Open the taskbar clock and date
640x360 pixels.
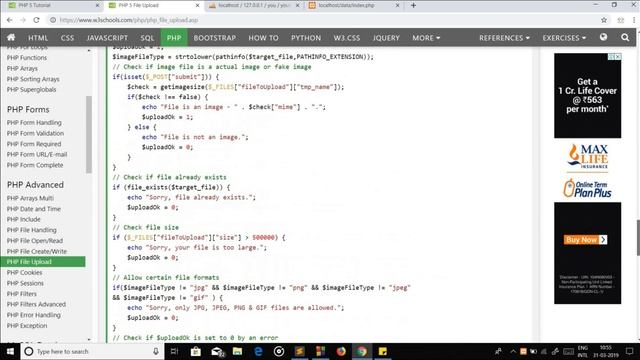pos(605,351)
